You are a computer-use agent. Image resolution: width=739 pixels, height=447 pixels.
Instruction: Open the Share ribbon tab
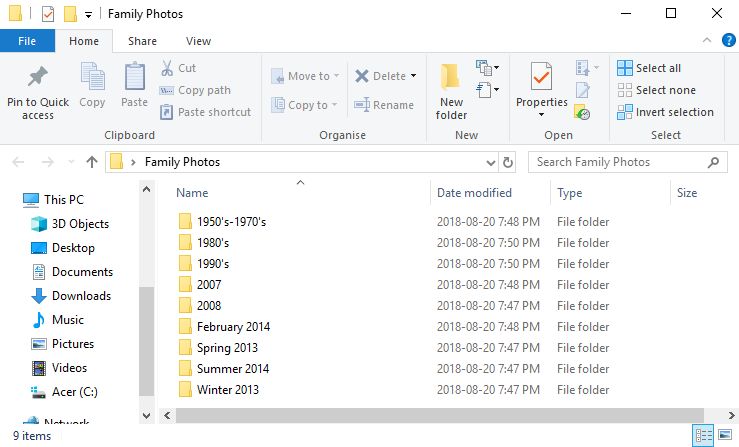[x=142, y=41]
